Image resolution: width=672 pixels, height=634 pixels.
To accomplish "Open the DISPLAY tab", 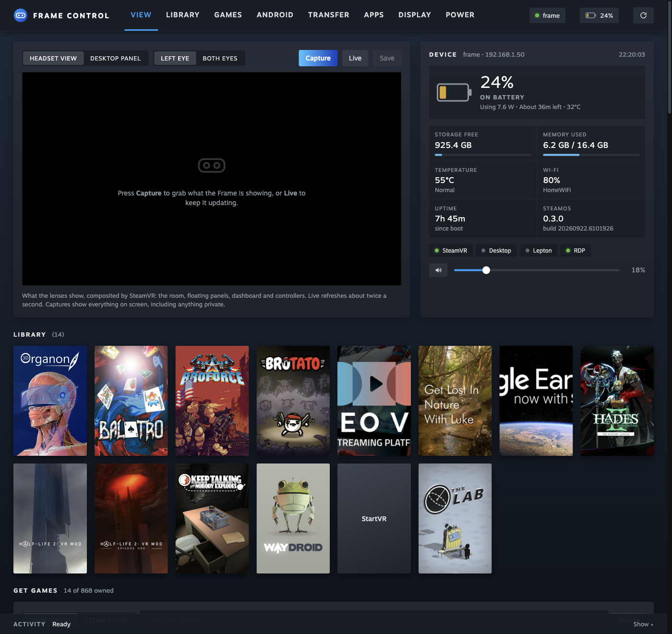I will tap(415, 15).
